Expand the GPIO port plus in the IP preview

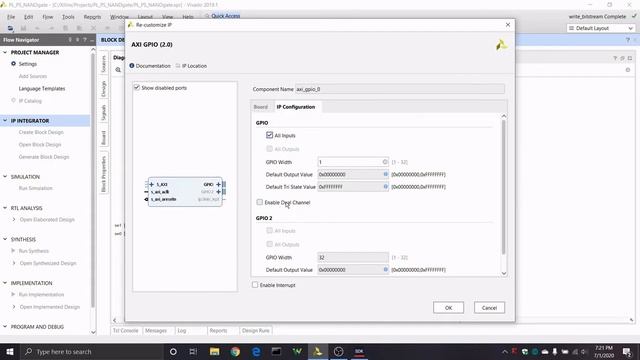(218, 184)
